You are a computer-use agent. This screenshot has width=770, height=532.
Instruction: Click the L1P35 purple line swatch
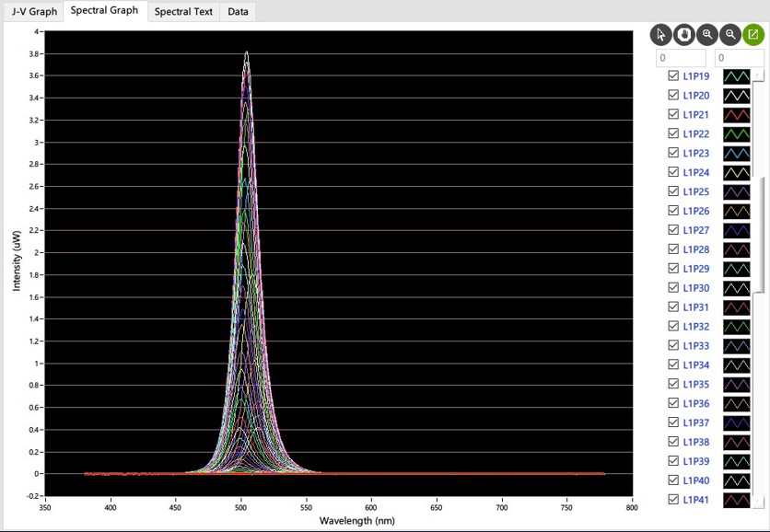coord(737,384)
